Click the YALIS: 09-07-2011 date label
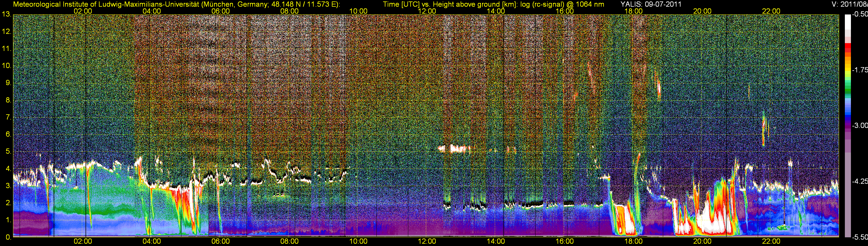Screen dimensions: 868x246 [651, 4]
